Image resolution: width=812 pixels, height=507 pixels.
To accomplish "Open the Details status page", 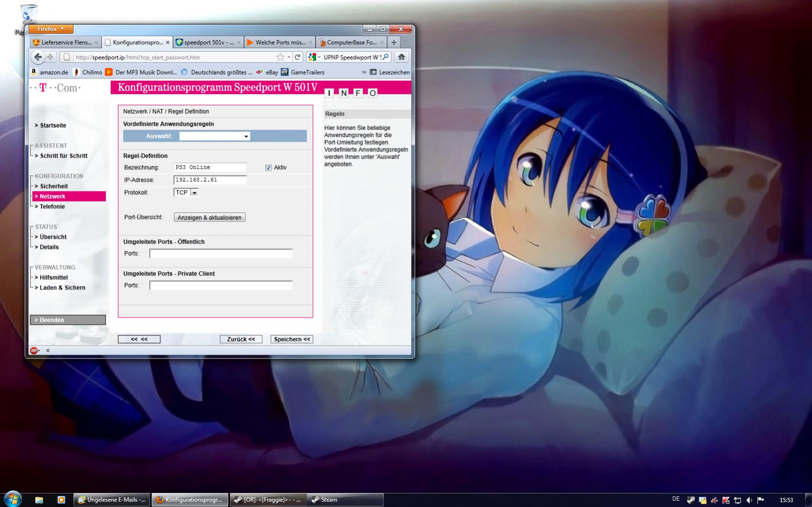I will click(49, 247).
